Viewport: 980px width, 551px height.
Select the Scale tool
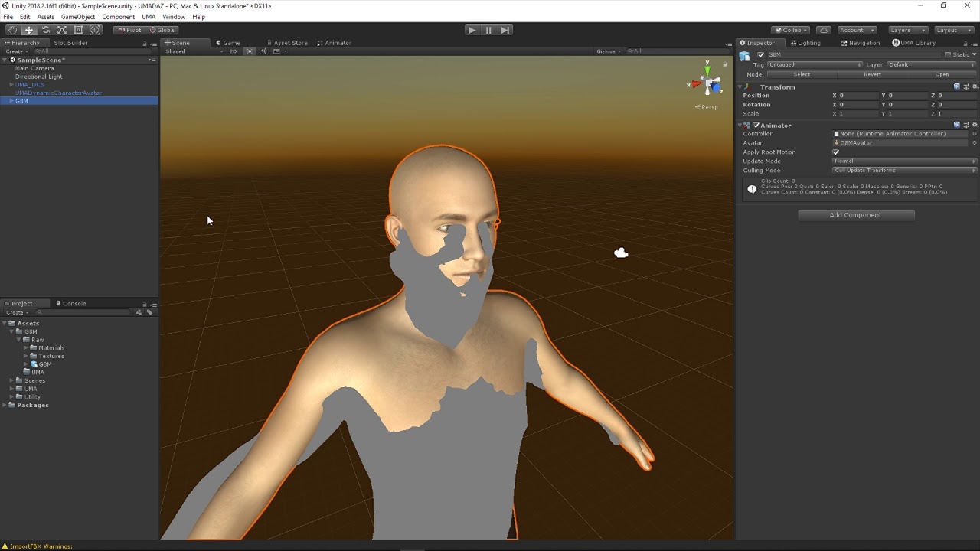coord(62,30)
